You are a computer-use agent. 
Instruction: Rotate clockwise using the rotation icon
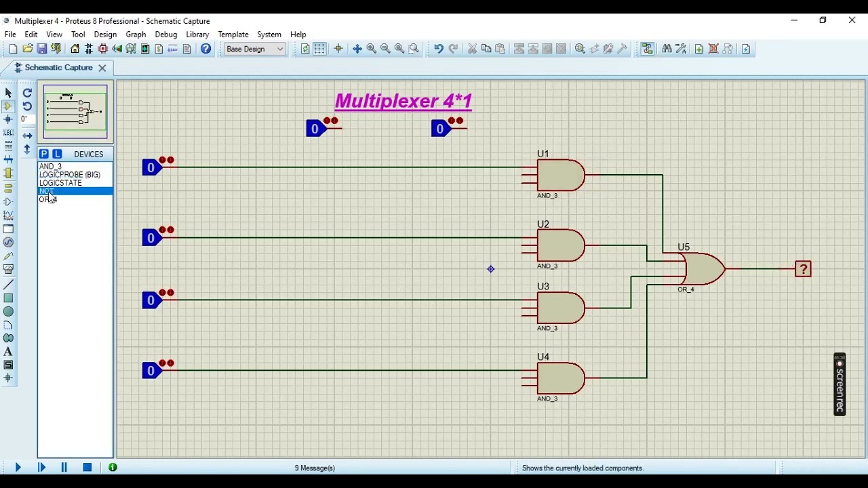coord(27,93)
